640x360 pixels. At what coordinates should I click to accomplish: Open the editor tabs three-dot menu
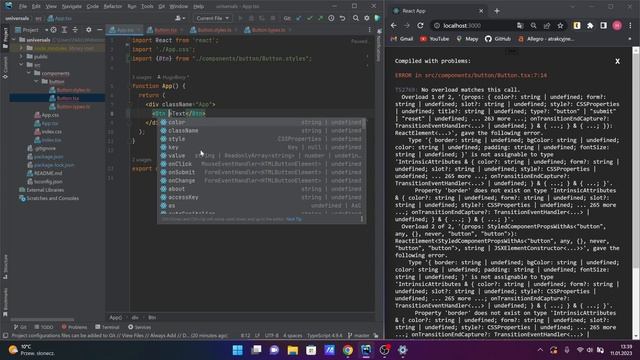point(369,30)
